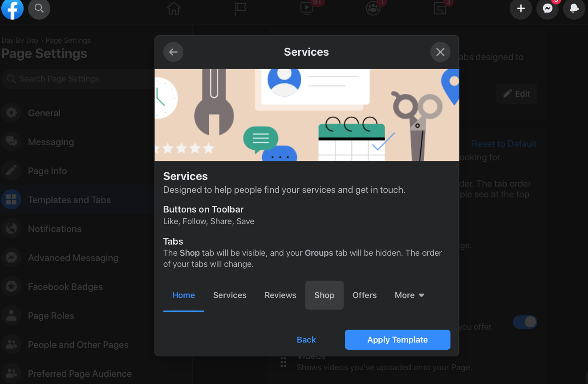This screenshot has height=384, width=588.
Task: Expand the More tabs dropdown
Action: click(410, 295)
